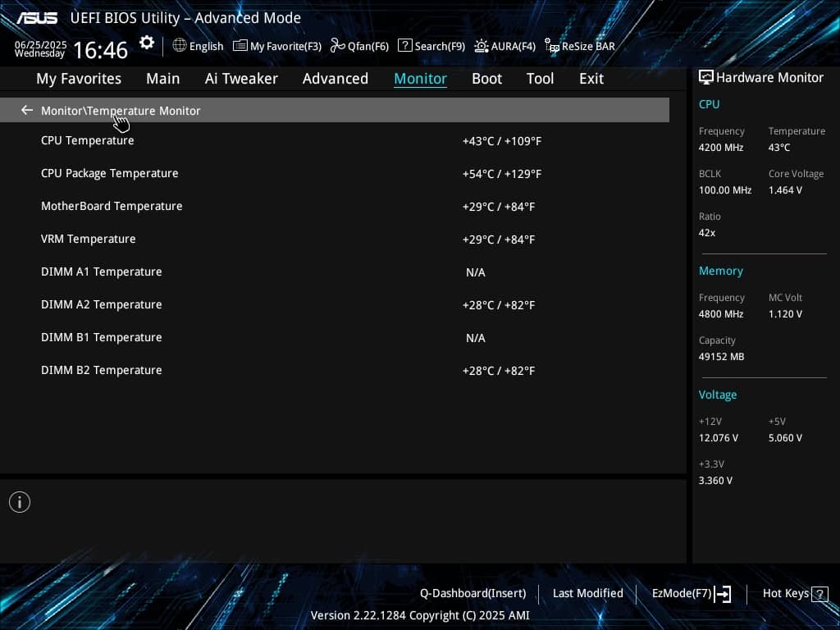This screenshot has height=630, width=840.
Task: Click the 1.464 V core voltage value
Action: click(x=785, y=190)
